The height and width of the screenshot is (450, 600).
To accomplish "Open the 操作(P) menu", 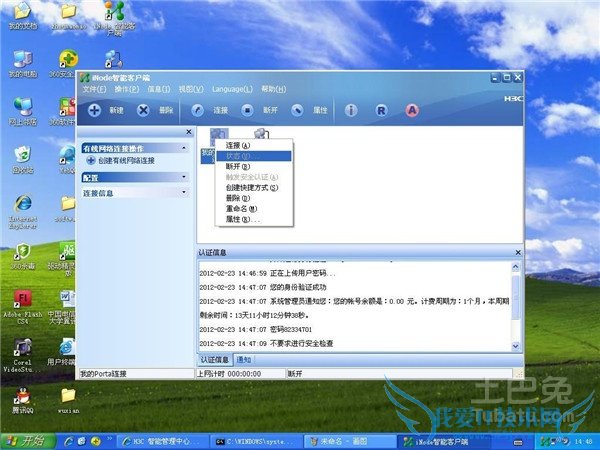I will 127,89.
